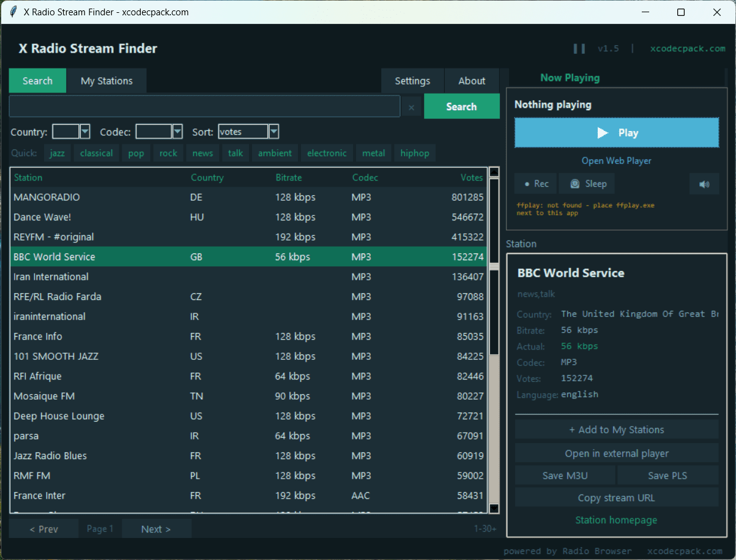
Task: Click the Country combo box field
Action: 66,132
